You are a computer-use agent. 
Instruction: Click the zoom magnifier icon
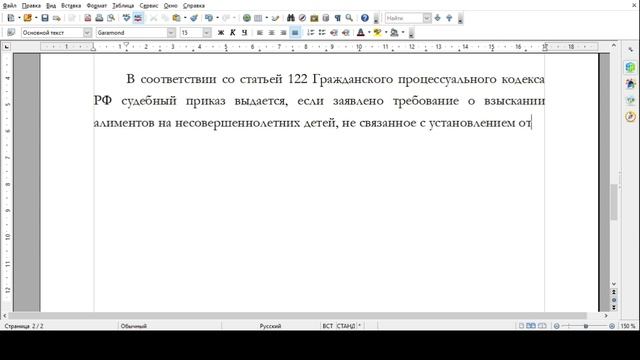349,18
